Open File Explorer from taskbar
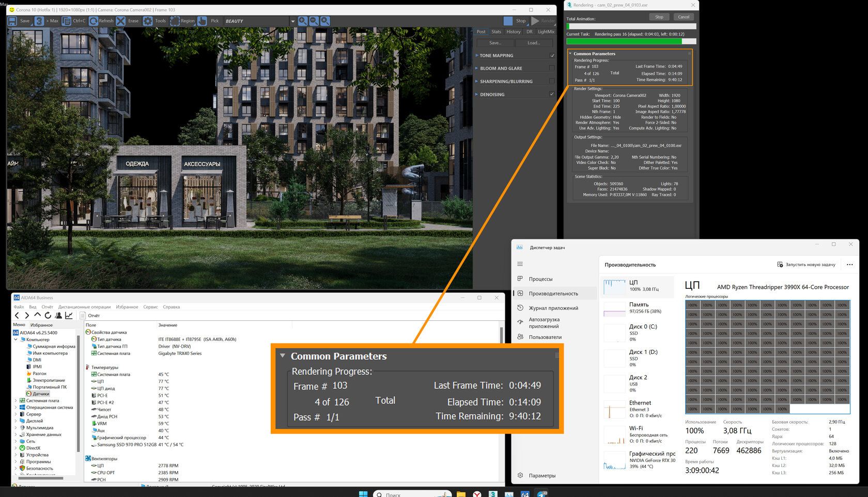868x497 pixels. [461, 494]
